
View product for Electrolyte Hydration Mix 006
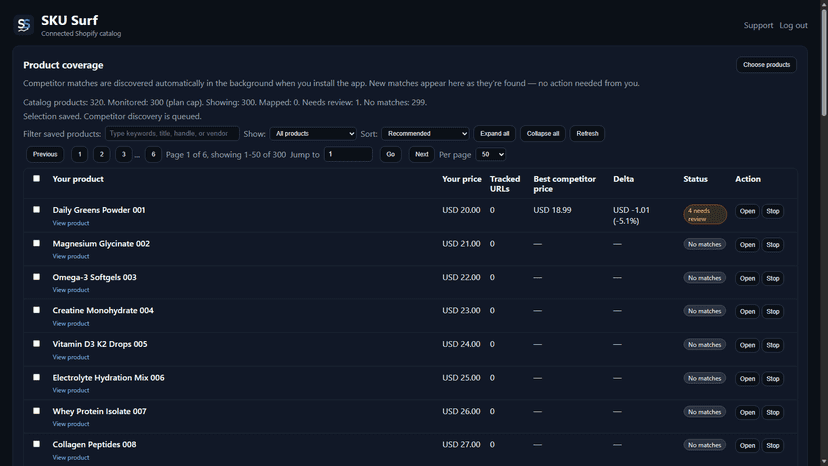(x=71, y=390)
